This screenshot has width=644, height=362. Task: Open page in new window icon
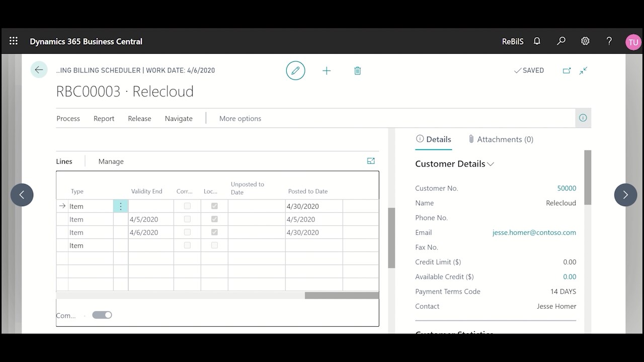[x=567, y=71]
